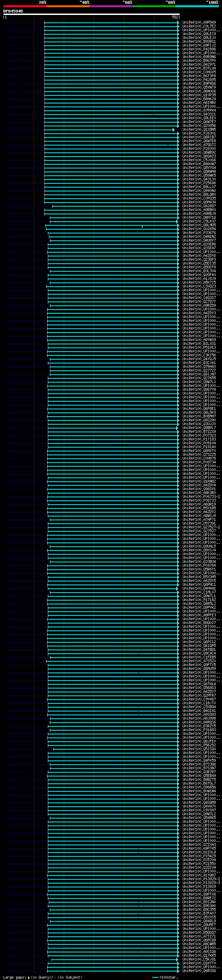This screenshot has height=980, width=222.
Task: Select hit UniRef100_P21550
Action: pyautogui.click(x=199, y=864)
